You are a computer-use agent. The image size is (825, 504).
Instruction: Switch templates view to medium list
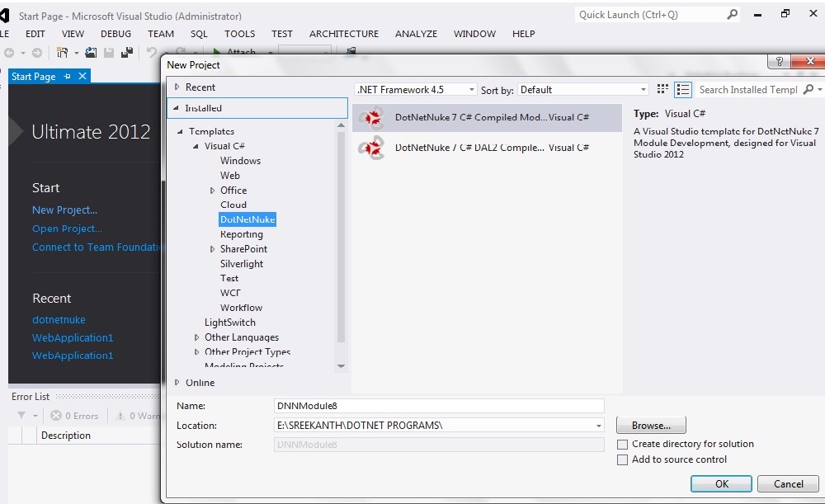click(x=683, y=89)
